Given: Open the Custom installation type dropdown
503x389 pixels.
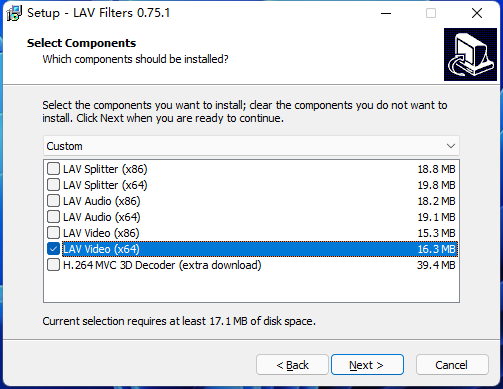Looking at the screenshot, I should [x=251, y=146].
